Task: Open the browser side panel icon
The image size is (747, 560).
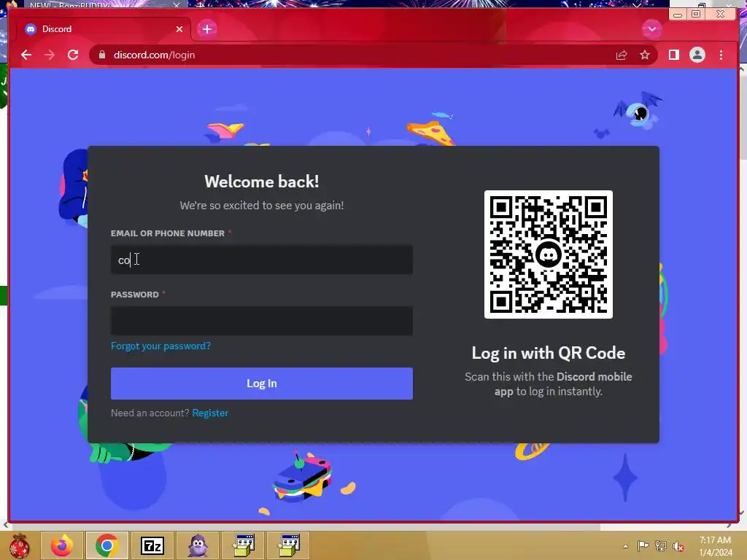Action: 673,55
